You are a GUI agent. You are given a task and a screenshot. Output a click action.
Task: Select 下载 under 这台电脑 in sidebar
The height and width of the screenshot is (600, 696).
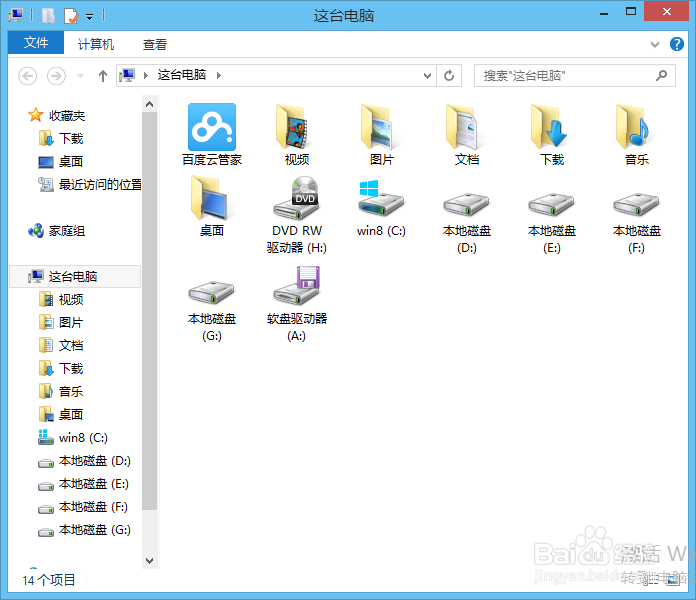pos(62,369)
